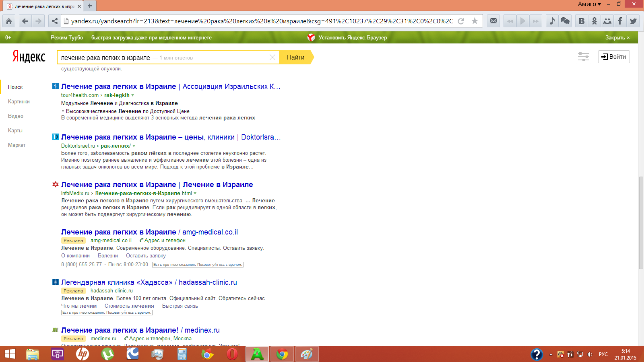Dismiss the Turbo banner with Закрыть
This screenshot has width=644, height=362.
(x=617, y=37)
